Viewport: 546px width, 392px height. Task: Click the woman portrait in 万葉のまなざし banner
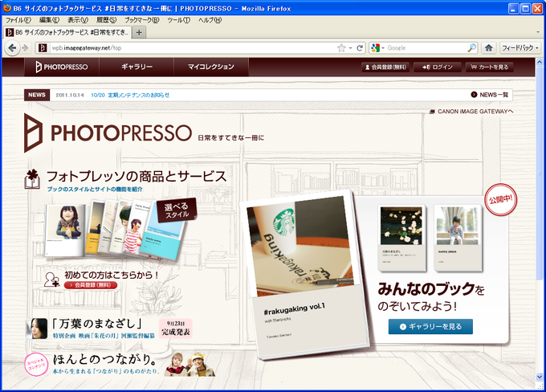coord(37,329)
